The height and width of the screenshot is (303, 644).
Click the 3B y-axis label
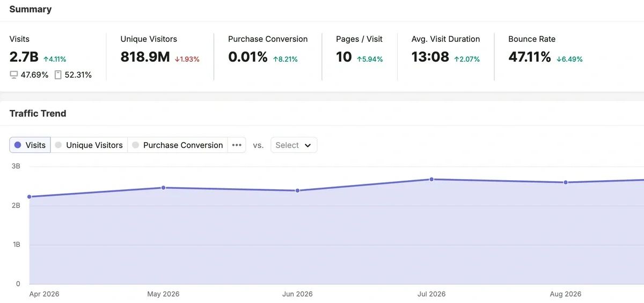click(16, 166)
